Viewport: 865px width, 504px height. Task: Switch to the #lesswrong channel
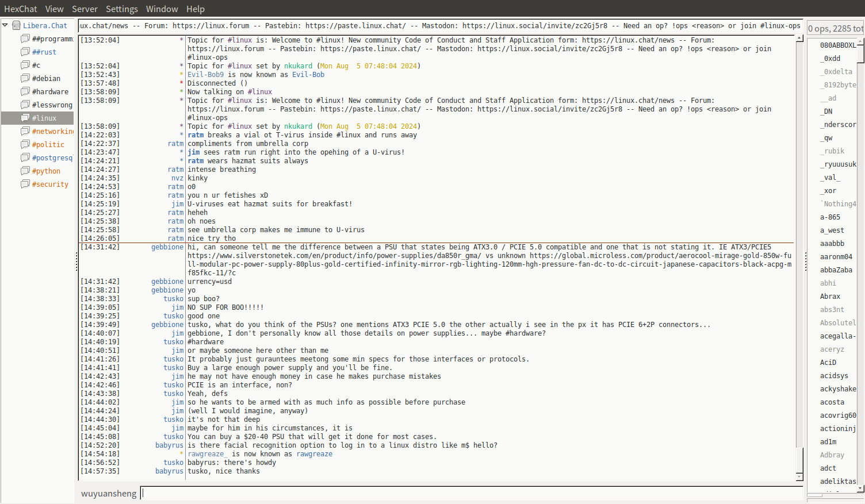tap(52, 105)
